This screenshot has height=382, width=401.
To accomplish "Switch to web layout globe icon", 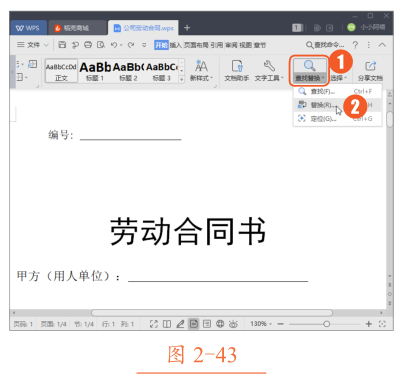I will pyautogui.click(x=220, y=324).
